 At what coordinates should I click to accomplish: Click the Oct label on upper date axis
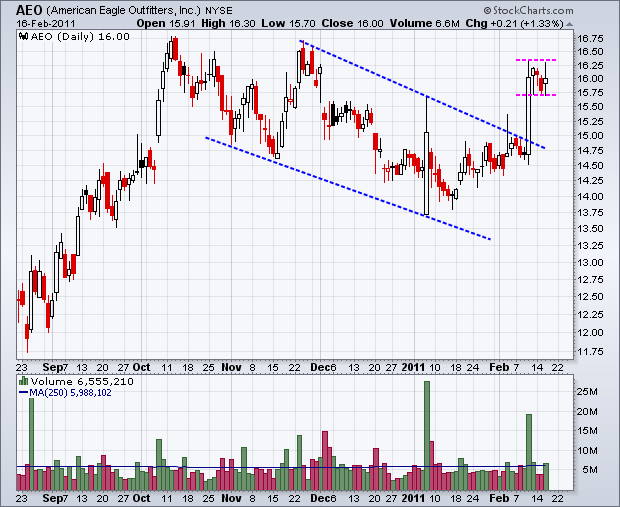click(x=141, y=367)
